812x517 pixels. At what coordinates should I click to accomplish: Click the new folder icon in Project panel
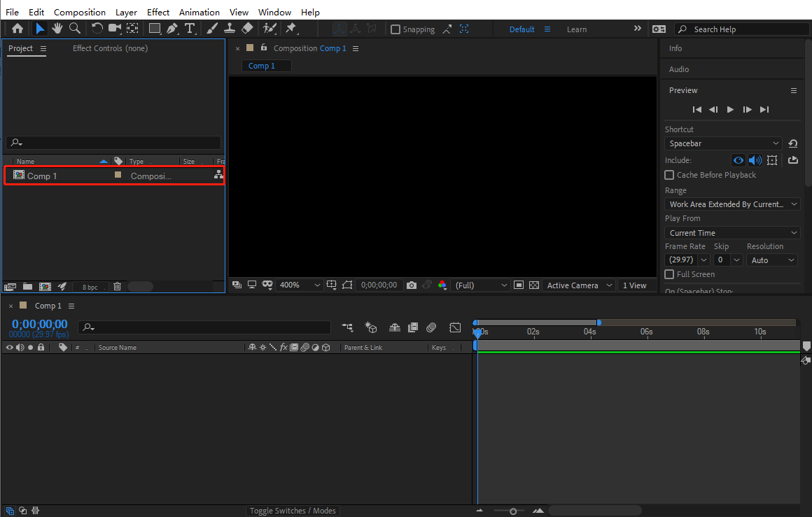point(27,286)
